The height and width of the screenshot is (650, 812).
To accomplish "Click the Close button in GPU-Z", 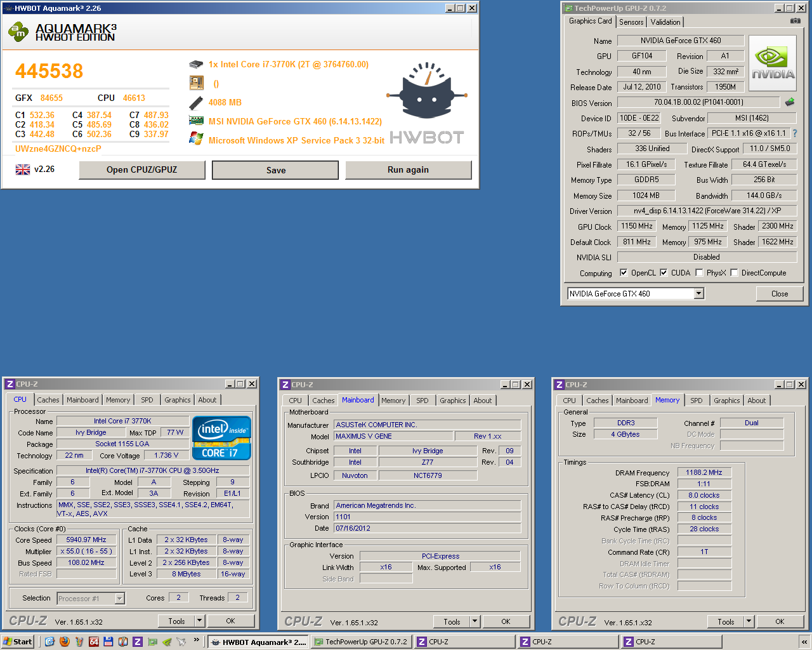I will (780, 293).
